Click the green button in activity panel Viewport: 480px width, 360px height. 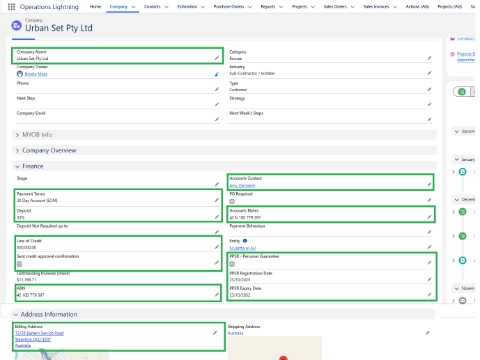462,92
